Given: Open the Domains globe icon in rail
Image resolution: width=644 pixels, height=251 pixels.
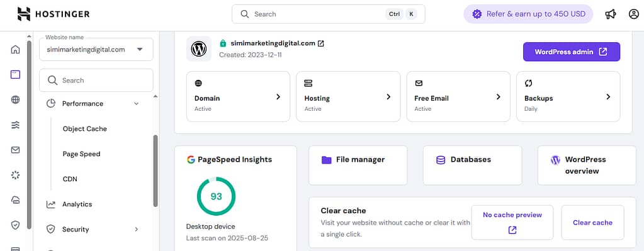Looking at the screenshot, I should click(x=15, y=99).
